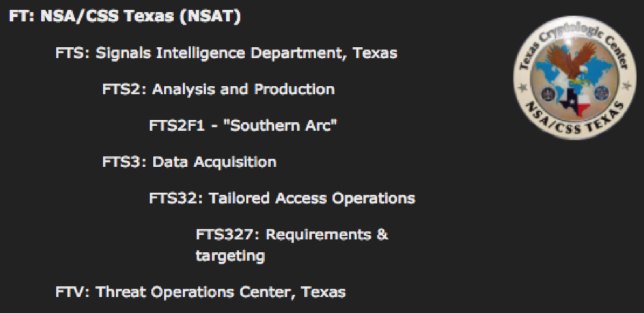Select FTS3: Data Acquisition entry
644x313 pixels.
pyautogui.click(x=189, y=162)
